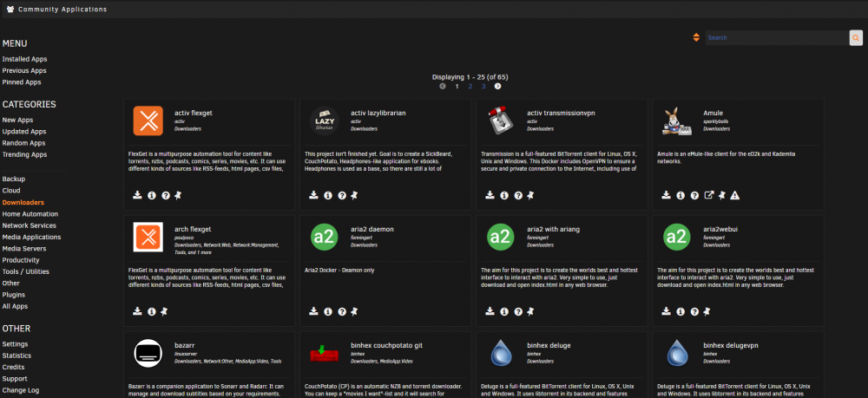The width and height of the screenshot is (868, 398).
Task: Open Installed Apps menu item
Action: (24, 59)
